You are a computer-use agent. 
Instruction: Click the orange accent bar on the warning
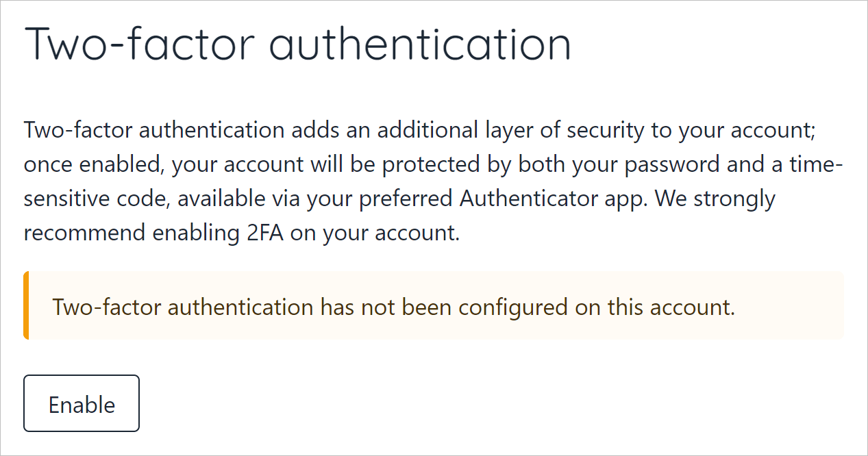[x=26, y=305]
